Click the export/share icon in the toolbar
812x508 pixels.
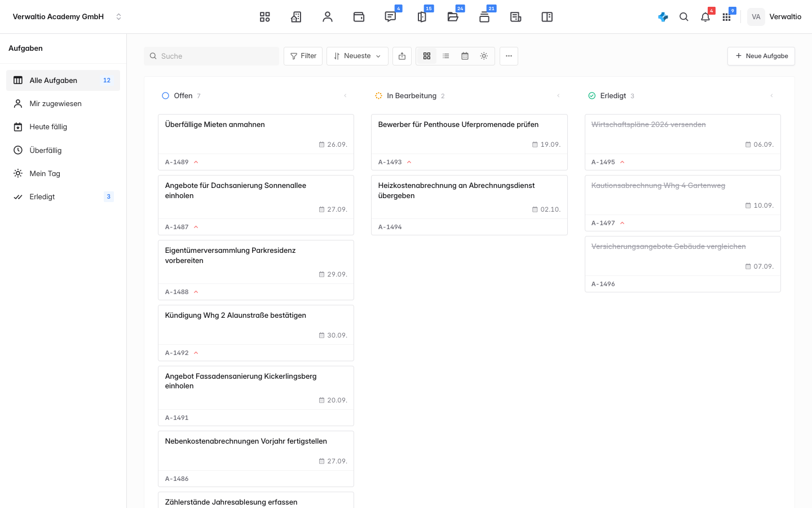(402, 56)
